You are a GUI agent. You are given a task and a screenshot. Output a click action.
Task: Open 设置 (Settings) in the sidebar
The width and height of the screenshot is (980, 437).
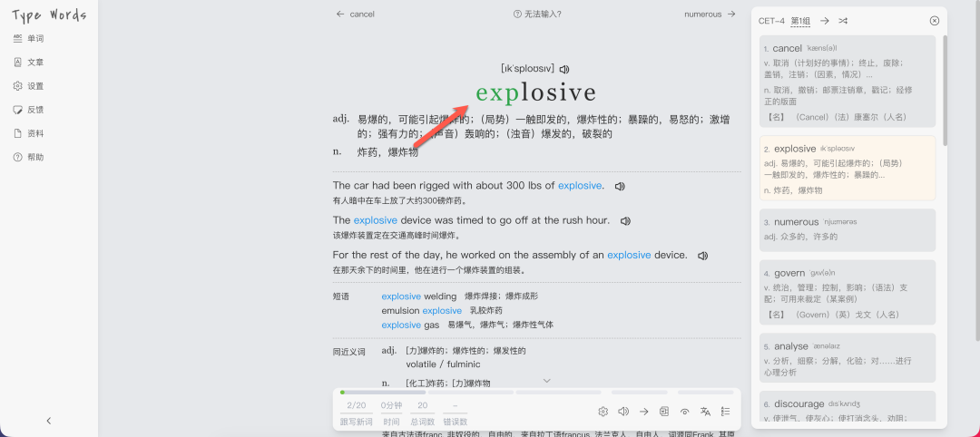click(29, 86)
